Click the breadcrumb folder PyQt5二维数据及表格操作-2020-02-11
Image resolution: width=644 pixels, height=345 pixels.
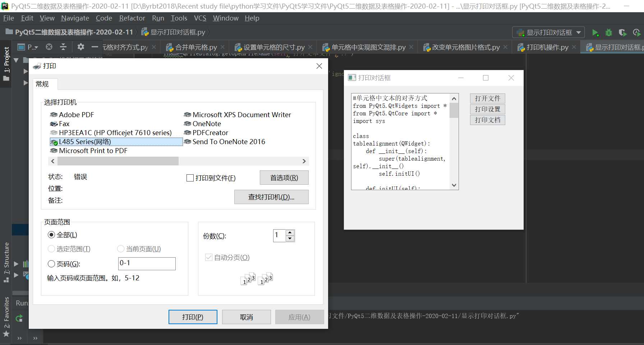(69, 32)
